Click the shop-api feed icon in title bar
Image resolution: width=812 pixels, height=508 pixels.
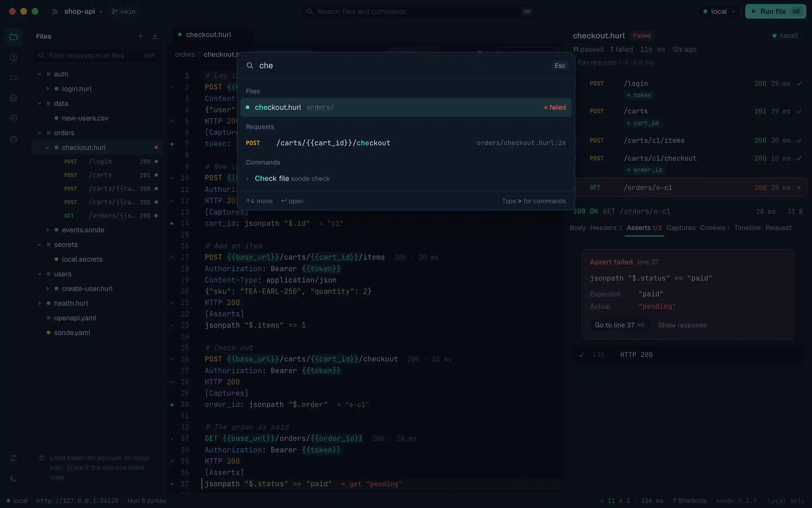click(55, 11)
